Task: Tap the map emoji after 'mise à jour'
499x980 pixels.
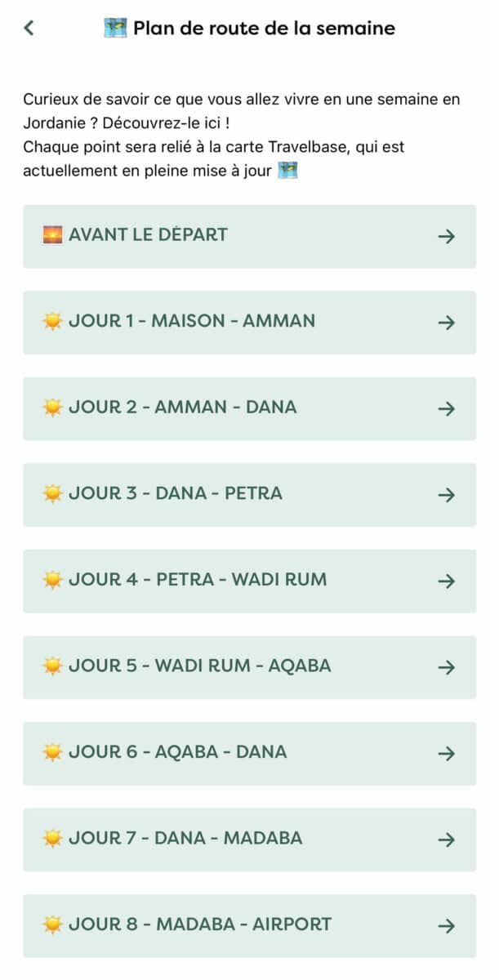Action: [x=290, y=171]
